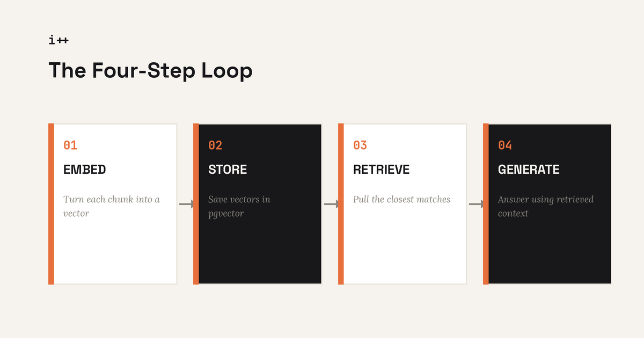Image resolution: width=644 pixels, height=338 pixels.
Task: Click the orange 03 step number
Action: tap(360, 145)
